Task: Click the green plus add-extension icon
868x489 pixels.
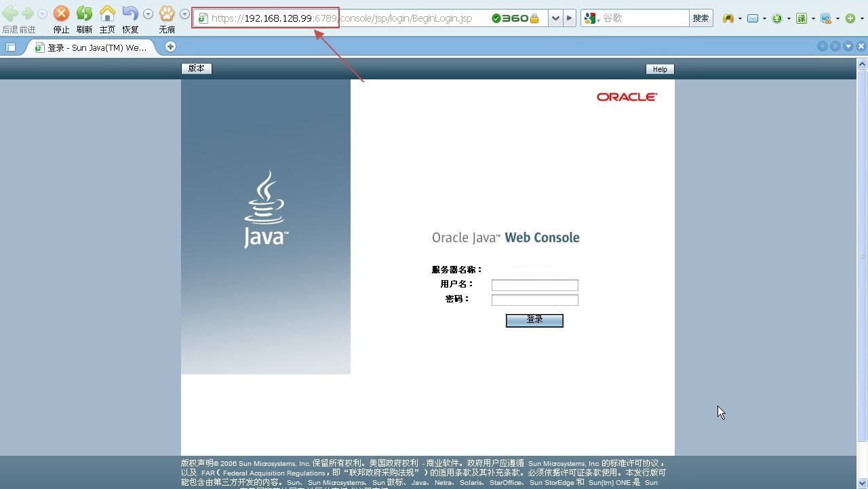Action: [850, 18]
